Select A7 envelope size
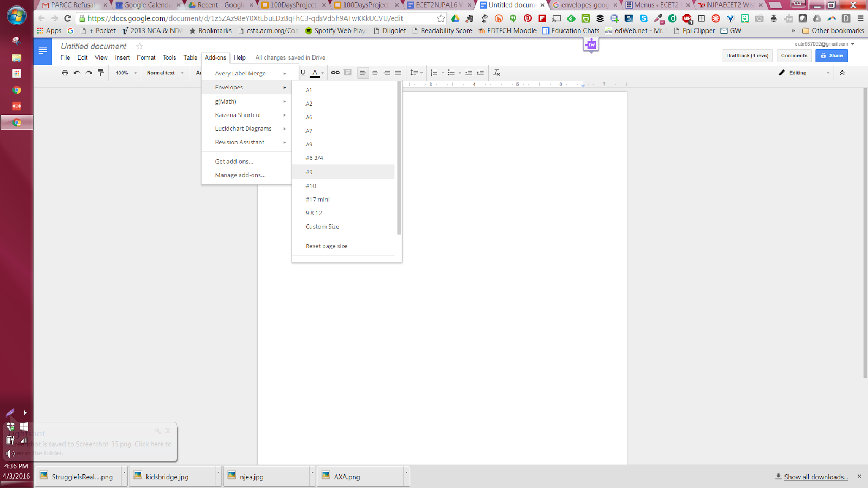 [x=344, y=131]
